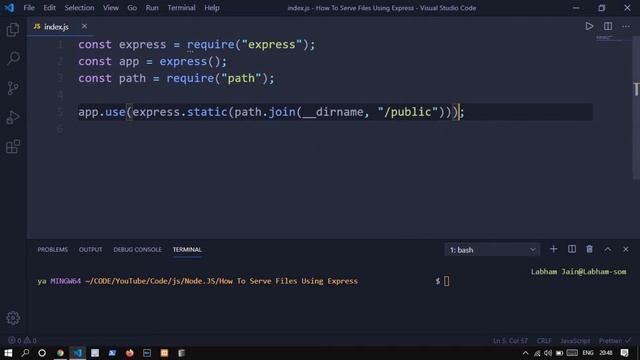Create a new terminal with plus icon
The height and width of the screenshot is (360, 640).
pos(553,249)
